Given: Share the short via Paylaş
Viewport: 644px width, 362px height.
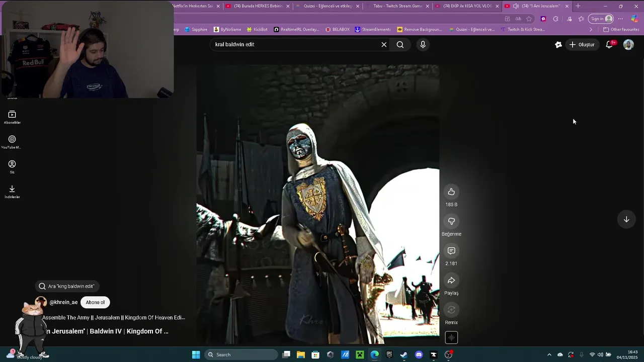Looking at the screenshot, I should (x=451, y=281).
